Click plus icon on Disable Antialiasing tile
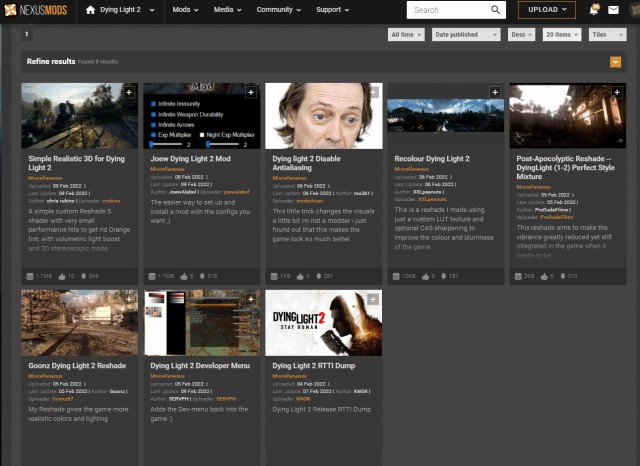The image size is (640, 466). pos(373,92)
